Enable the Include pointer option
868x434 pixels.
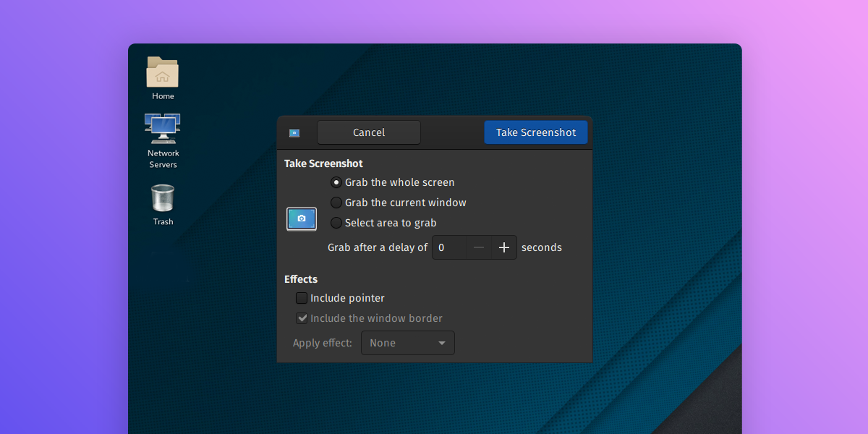pos(301,297)
